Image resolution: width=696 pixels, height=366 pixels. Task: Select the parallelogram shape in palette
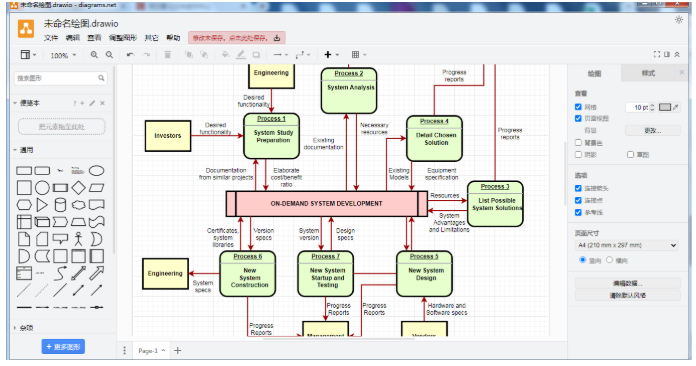click(96, 188)
